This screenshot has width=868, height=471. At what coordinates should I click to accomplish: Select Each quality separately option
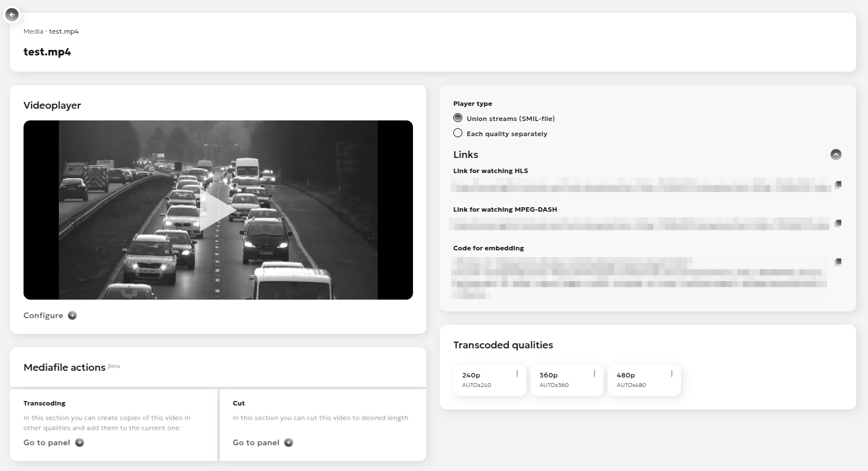point(458,133)
